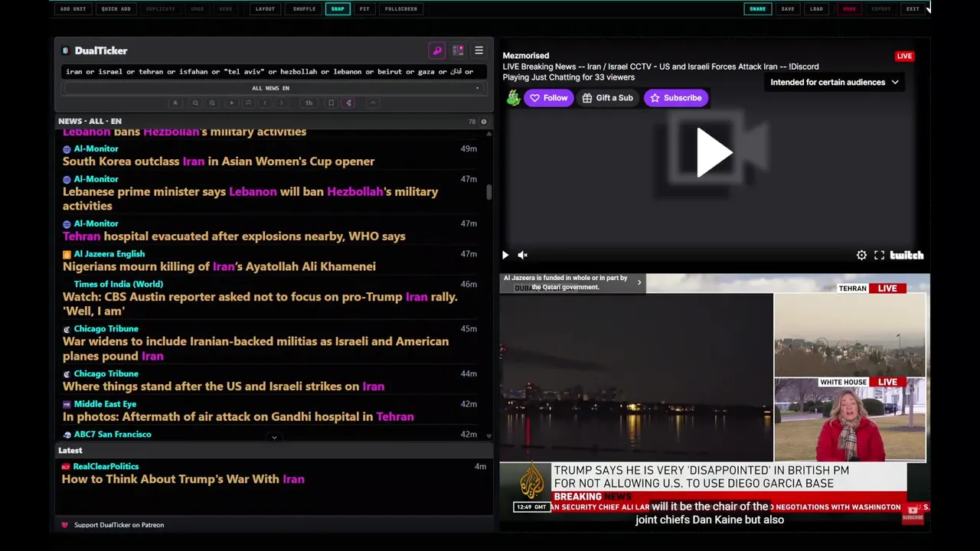Click the 1h time range button
The width and height of the screenshot is (980, 551).
(x=309, y=103)
